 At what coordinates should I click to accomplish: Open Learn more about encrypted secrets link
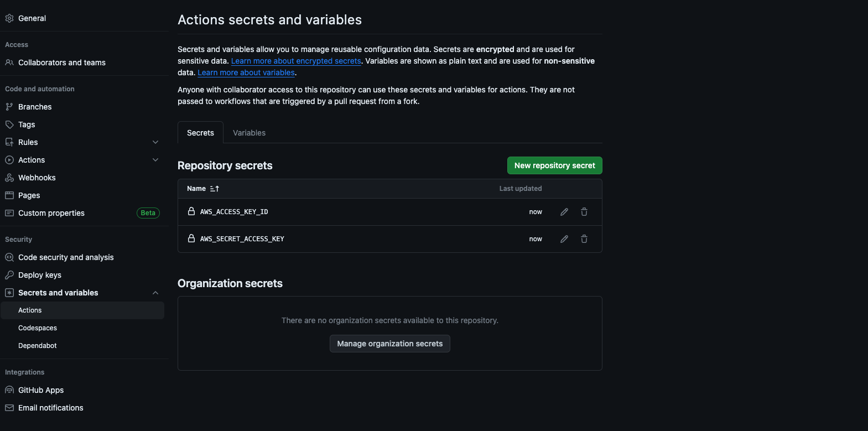point(295,61)
